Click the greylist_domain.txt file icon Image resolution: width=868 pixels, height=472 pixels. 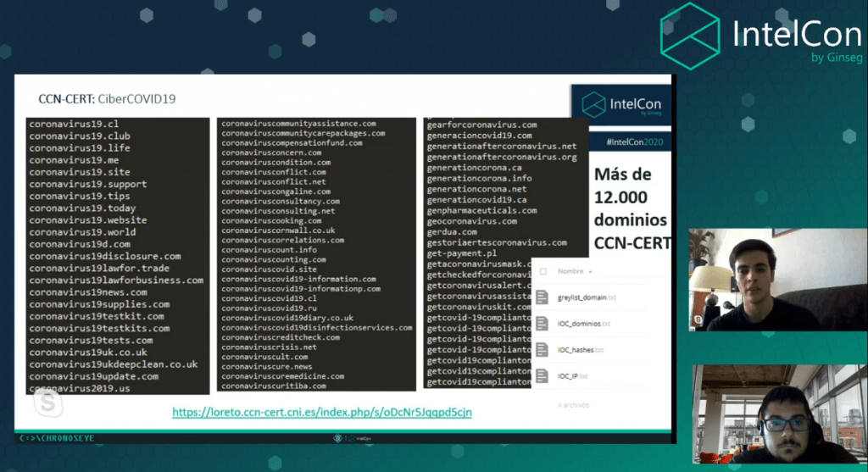542,297
